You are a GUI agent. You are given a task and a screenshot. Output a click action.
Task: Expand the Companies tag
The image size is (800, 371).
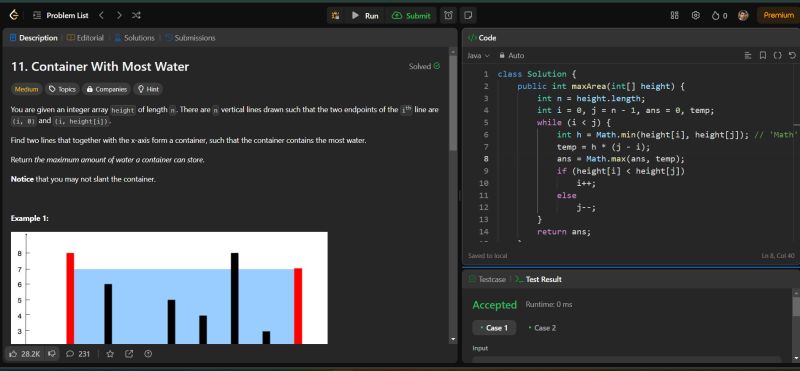click(106, 89)
